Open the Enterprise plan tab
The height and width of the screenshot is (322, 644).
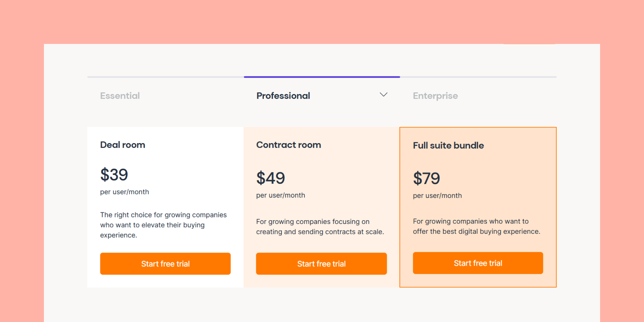coord(435,96)
